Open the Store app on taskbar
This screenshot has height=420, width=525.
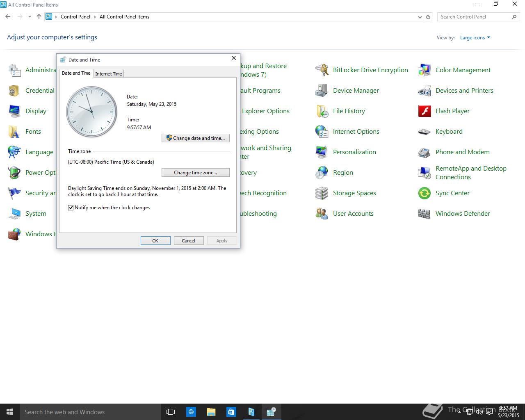tap(231, 412)
